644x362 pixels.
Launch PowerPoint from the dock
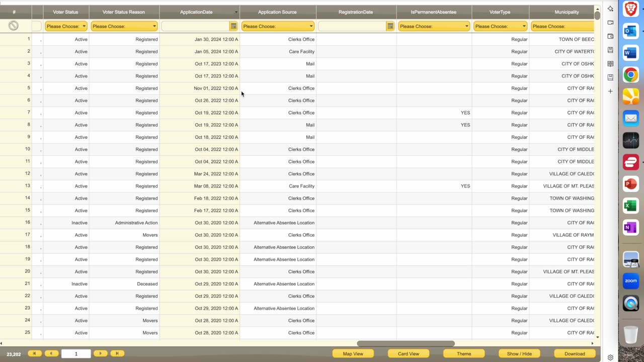click(x=631, y=184)
